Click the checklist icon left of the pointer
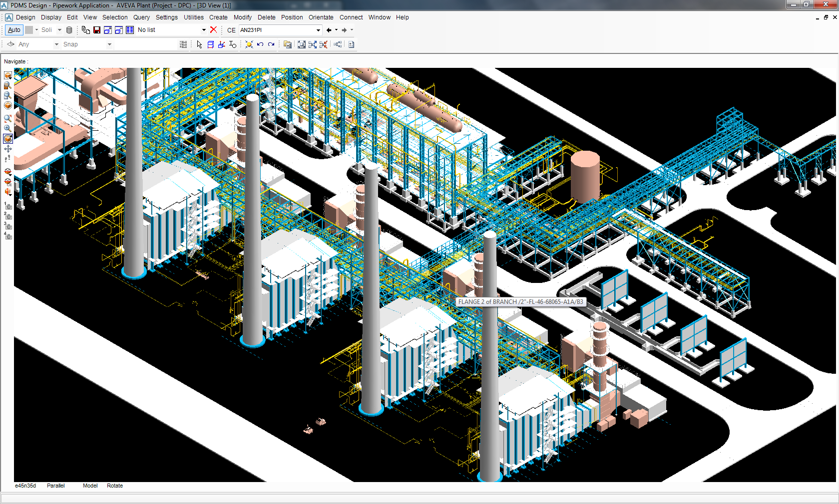 pyautogui.click(x=183, y=44)
